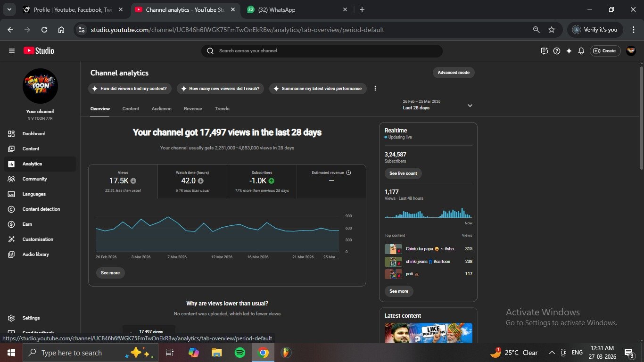
Task: Click the send feedback icon in header
Action: [545, 51]
